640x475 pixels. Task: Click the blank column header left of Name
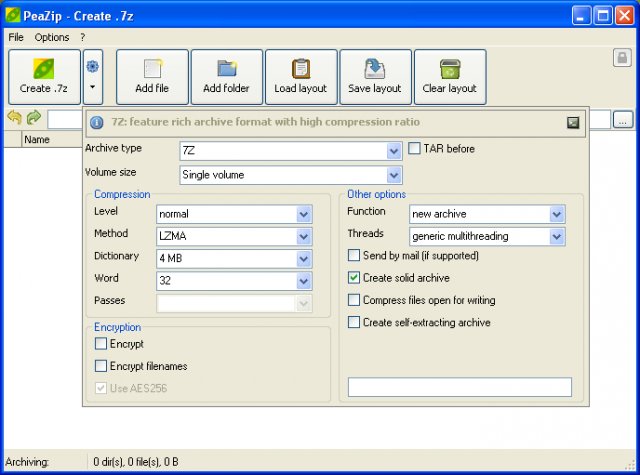click(x=13, y=140)
